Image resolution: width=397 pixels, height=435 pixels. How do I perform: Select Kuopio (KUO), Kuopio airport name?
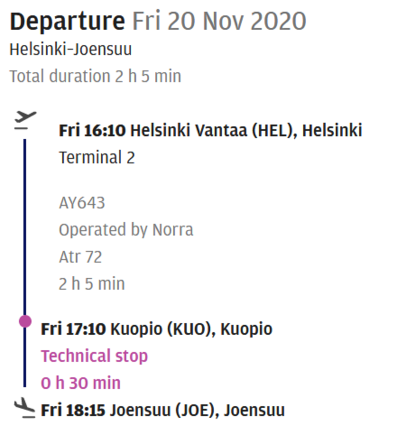click(x=191, y=329)
